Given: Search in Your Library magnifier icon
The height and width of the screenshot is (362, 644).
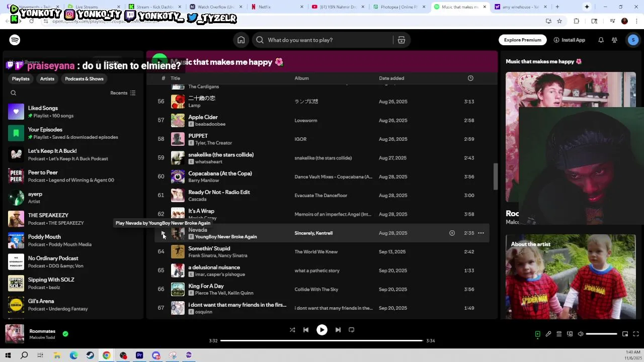Looking at the screenshot, I should (x=14, y=93).
